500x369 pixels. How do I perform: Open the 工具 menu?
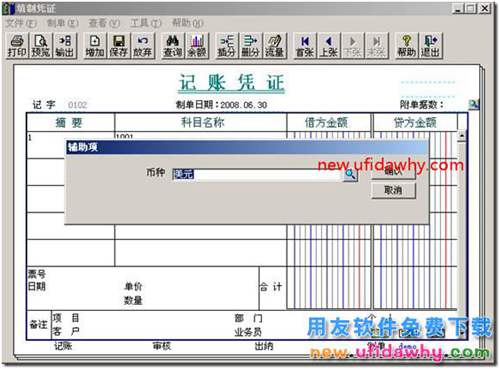(x=145, y=23)
